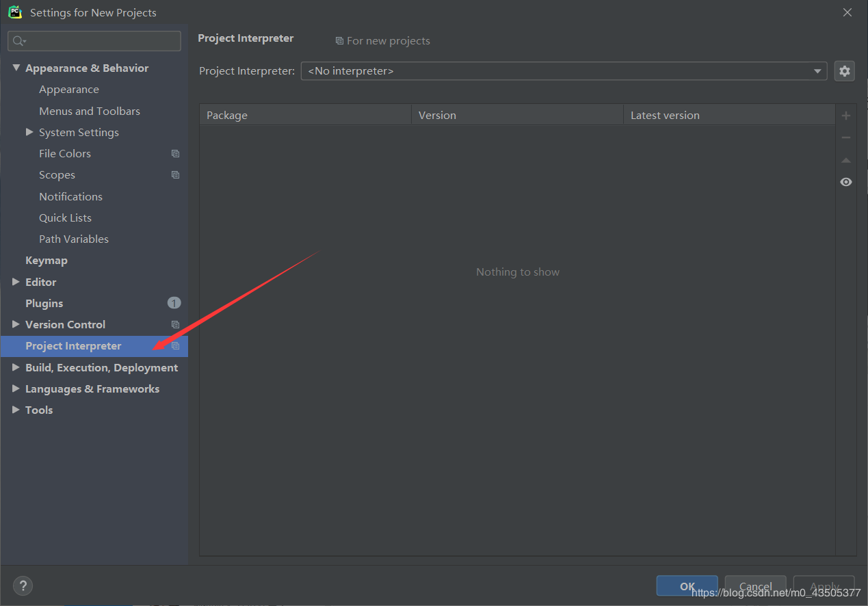
Task: Click the install package plus icon
Action: tap(846, 116)
